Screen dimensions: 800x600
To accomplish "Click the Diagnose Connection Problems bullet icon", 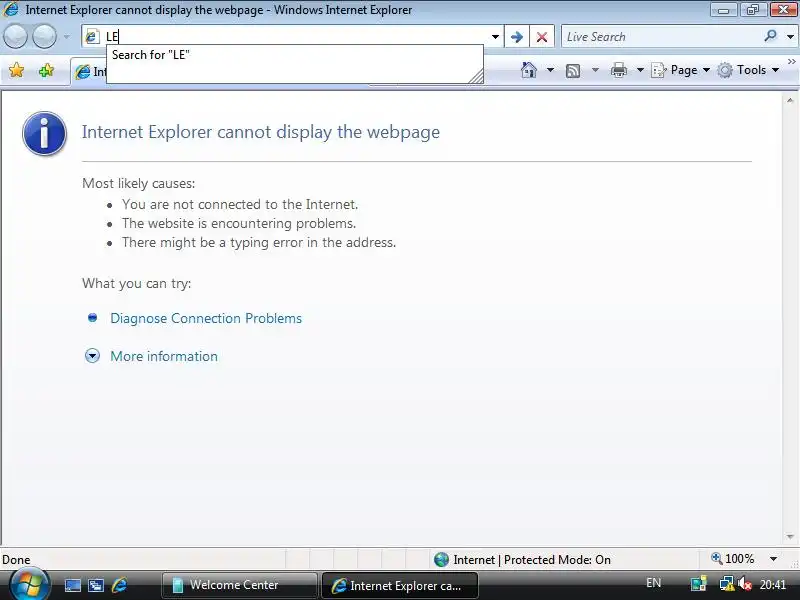I will (x=92, y=318).
